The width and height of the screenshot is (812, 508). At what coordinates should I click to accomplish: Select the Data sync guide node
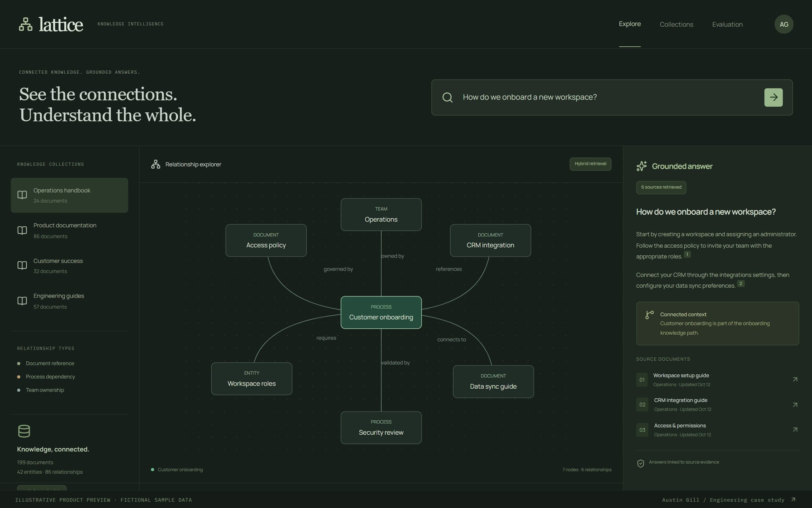click(x=493, y=382)
